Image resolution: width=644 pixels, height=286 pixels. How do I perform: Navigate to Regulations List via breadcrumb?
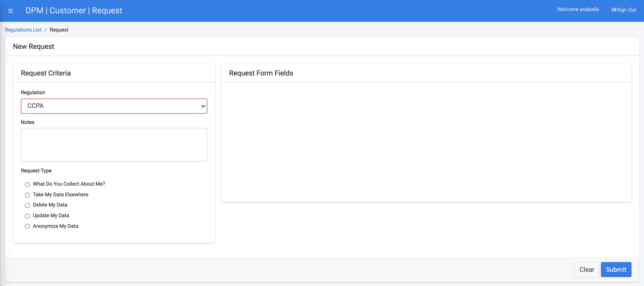click(23, 30)
